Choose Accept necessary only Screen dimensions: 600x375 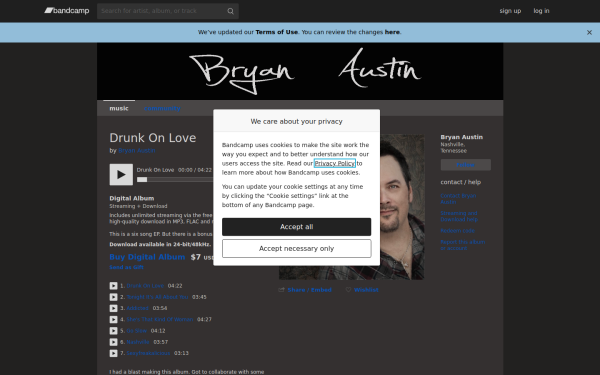point(297,249)
